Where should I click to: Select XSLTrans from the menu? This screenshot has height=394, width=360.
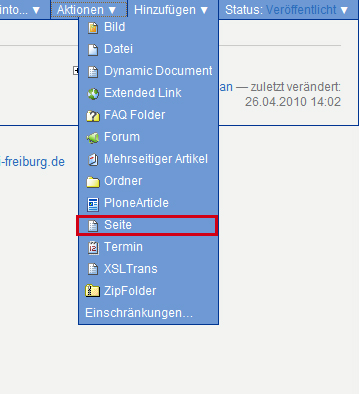[149, 269]
